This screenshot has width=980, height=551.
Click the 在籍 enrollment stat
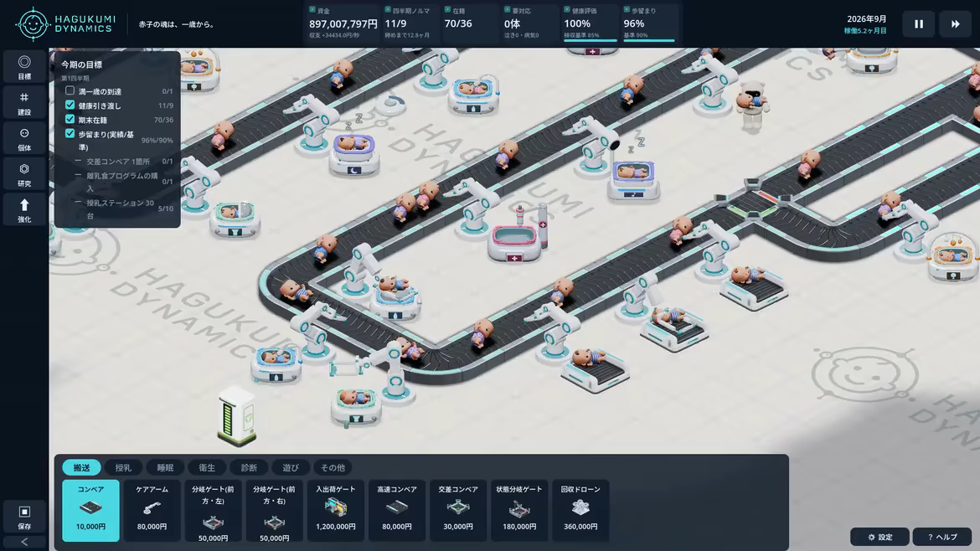click(469, 23)
